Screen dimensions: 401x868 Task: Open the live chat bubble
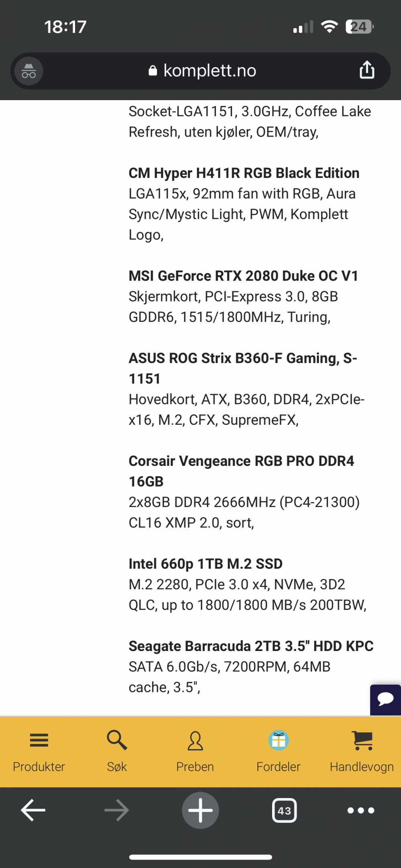385,700
